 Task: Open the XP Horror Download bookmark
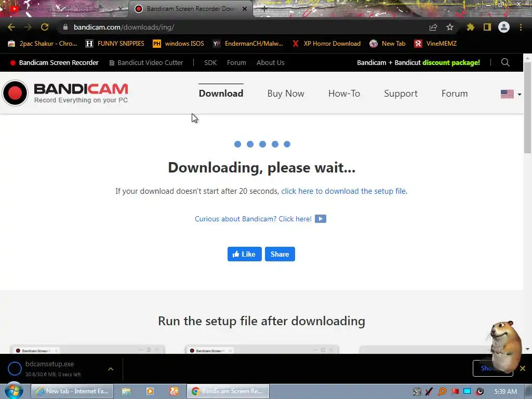pos(326,44)
